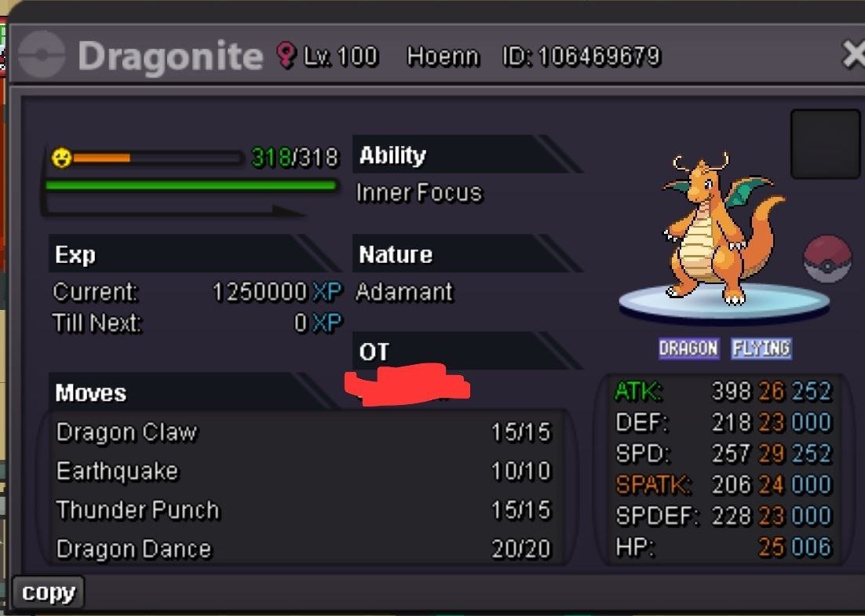This screenshot has width=865, height=616.
Task: Click the DRAGON type badge
Action: [688, 348]
